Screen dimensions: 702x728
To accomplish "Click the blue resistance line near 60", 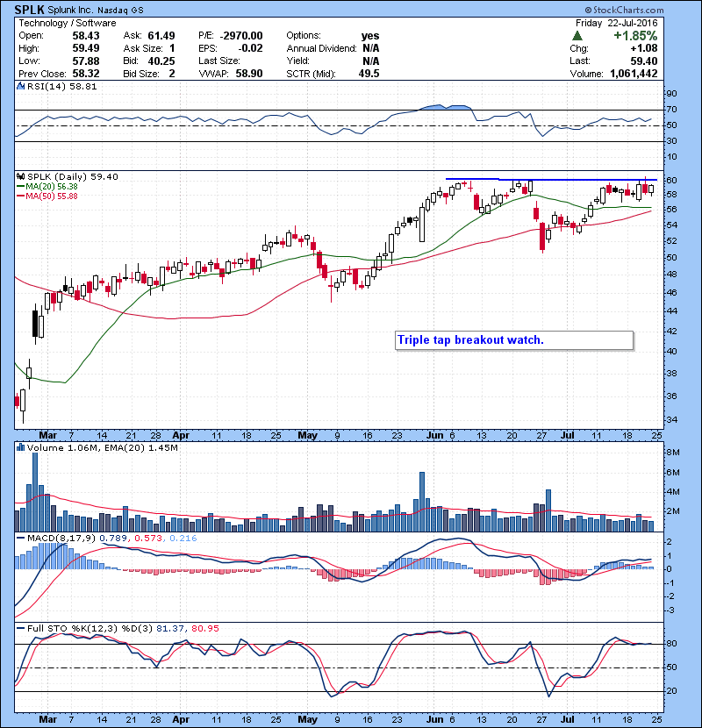I will 551,179.
